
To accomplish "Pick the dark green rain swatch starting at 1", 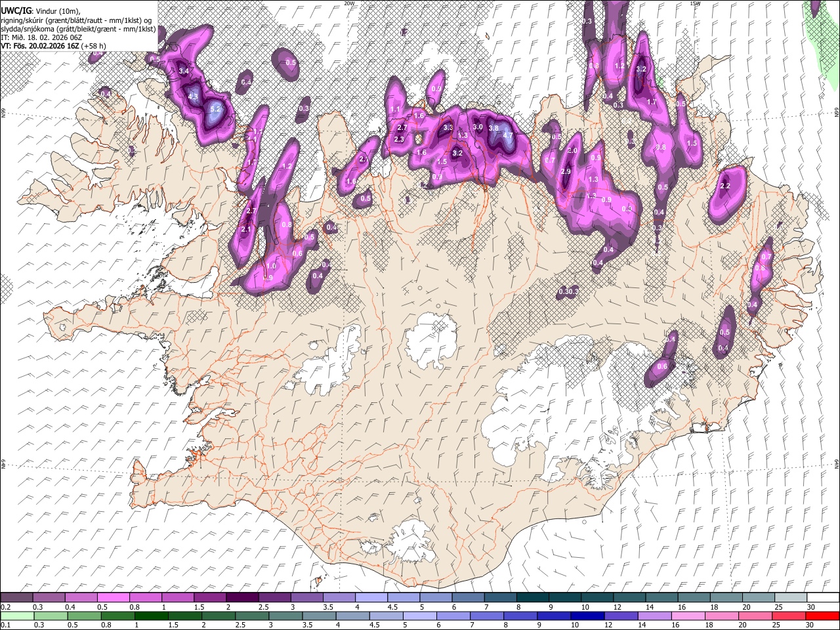I will [151, 616].
